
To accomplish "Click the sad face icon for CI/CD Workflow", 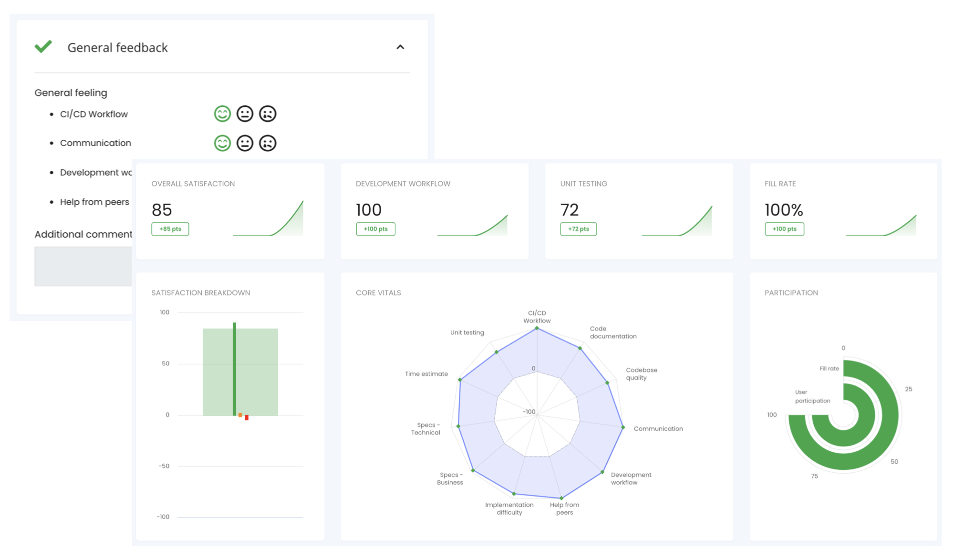I will pyautogui.click(x=268, y=114).
